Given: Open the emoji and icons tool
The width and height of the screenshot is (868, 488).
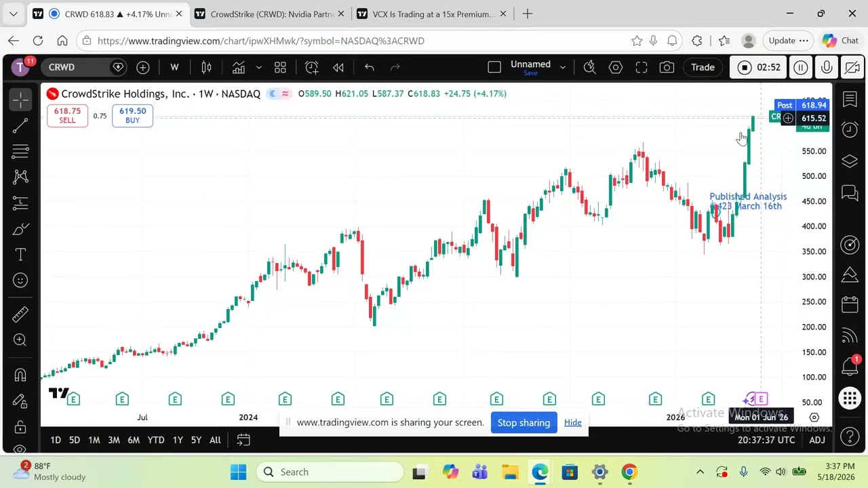Looking at the screenshot, I should coord(20,281).
